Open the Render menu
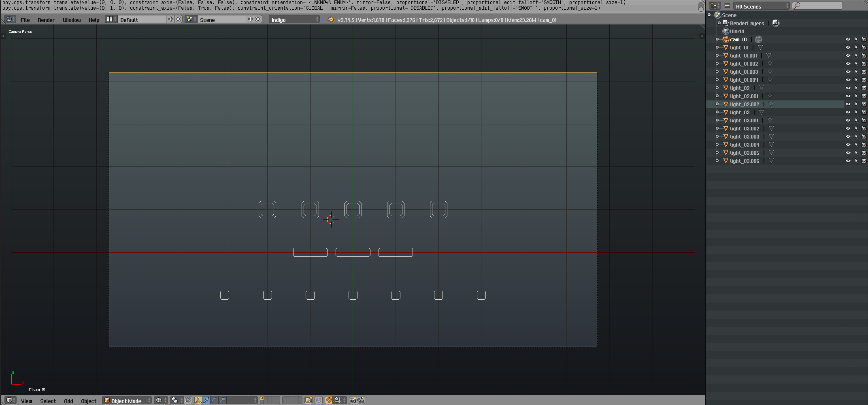The image size is (868, 405). click(x=46, y=20)
